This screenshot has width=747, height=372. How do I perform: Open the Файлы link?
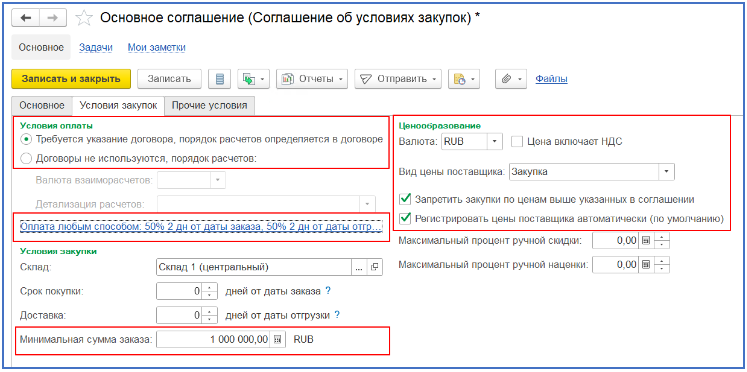pos(551,79)
